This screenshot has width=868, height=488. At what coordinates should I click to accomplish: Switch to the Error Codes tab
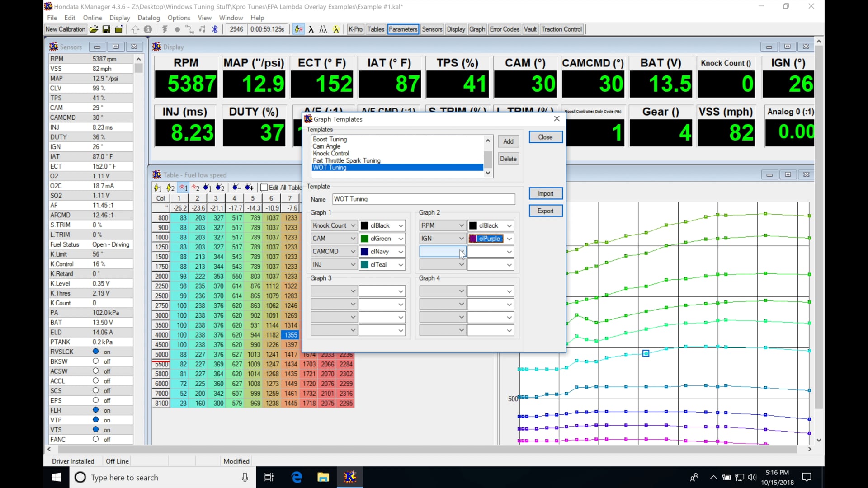[x=504, y=29]
